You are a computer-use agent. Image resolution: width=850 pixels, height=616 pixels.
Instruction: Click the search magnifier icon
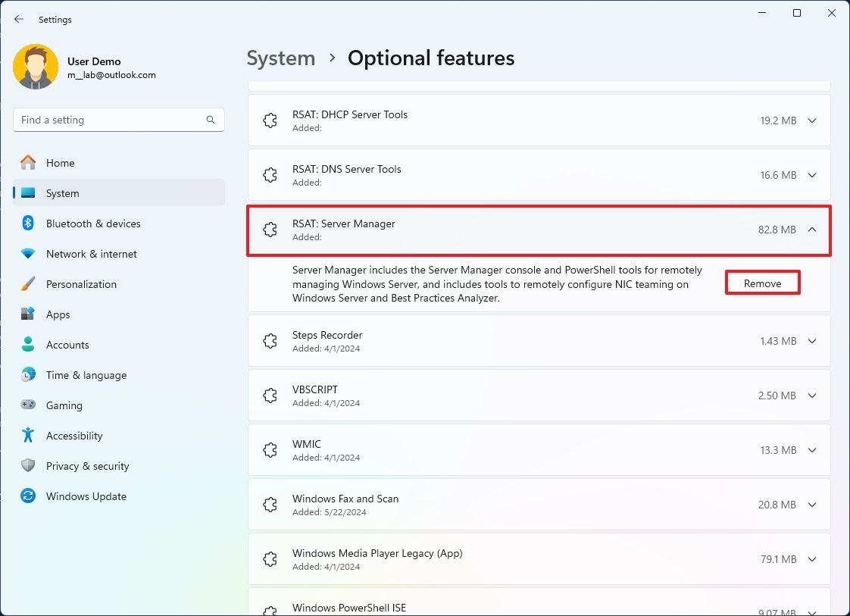point(210,120)
